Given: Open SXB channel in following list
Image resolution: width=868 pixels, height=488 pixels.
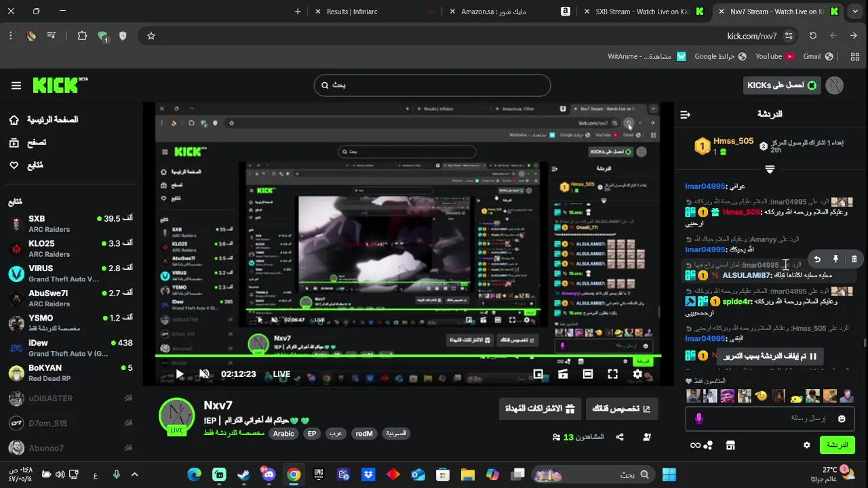Looking at the screenshot, I should click(x=71, y=224).
